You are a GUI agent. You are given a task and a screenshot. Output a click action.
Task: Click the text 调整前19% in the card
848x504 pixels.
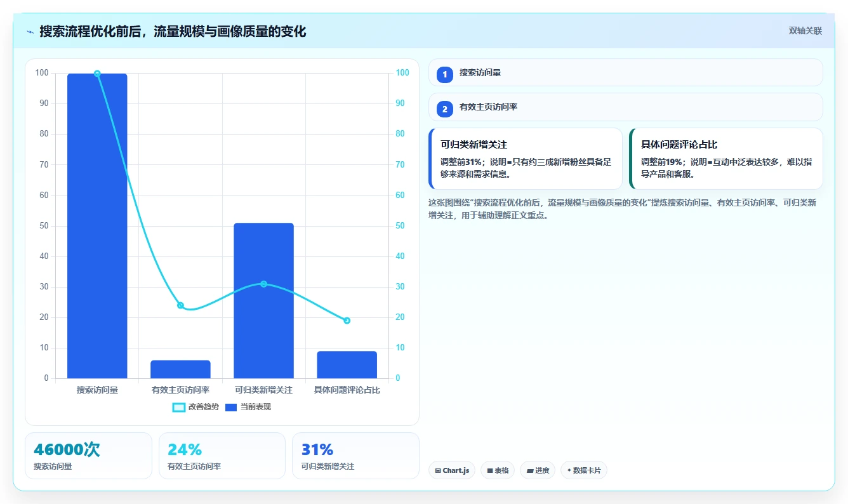pos(663,162)
